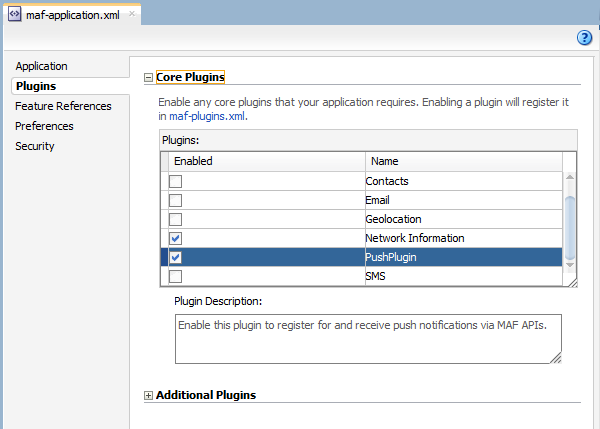Click plugins list scrollbar up arrow
The width and height of the screenshot is (600, 429).
570,177
